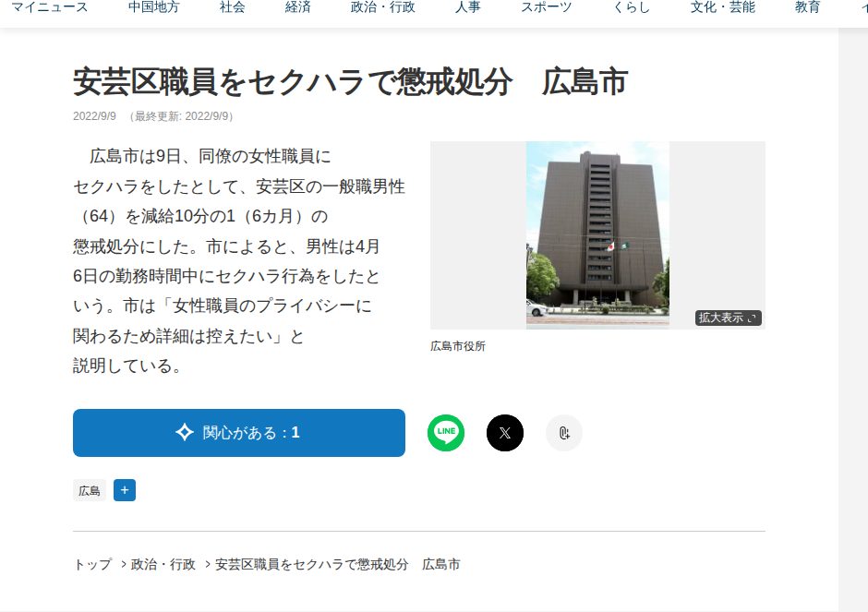The image size is (868, 612).
Task: Select the 経済 navigation item
Action: point(298,7)
